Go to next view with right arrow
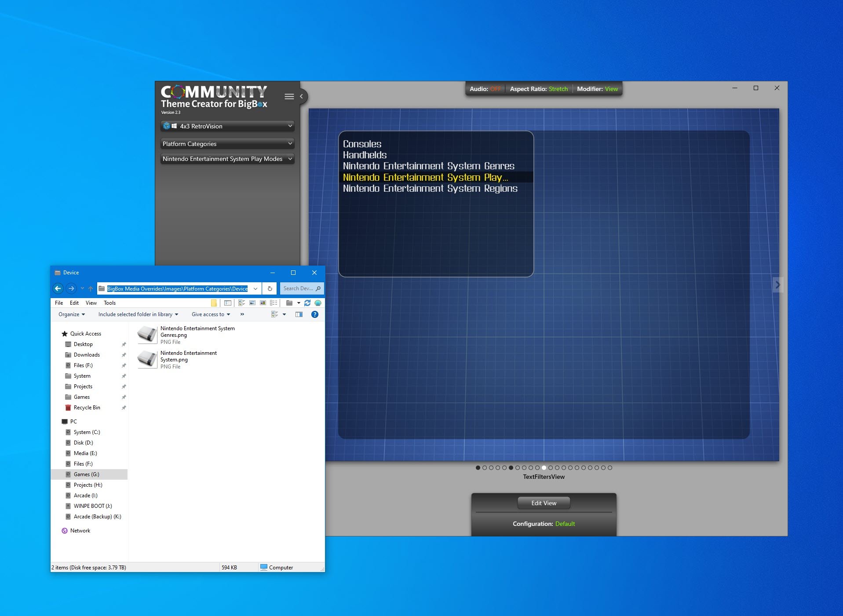Screen dimensions: 843x616 777,285
